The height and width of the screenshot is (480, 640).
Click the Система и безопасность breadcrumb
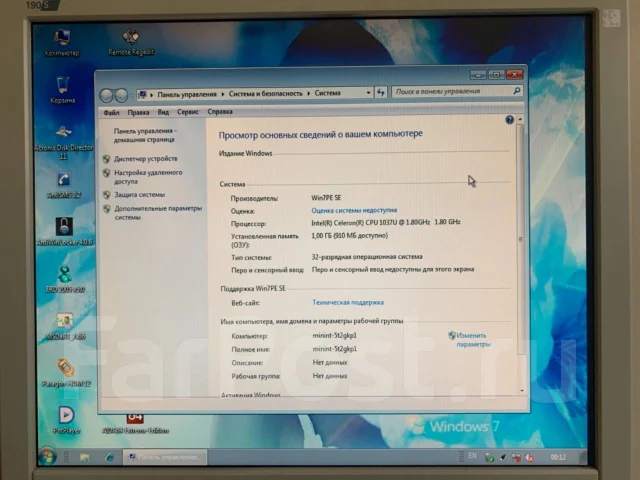(266, 93)
